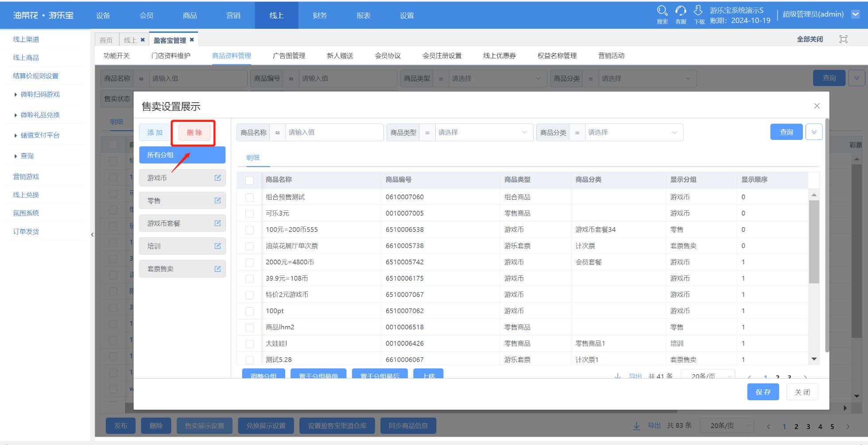Check the row 可乐3元
Viewport: 868px width, 445px height.
(249, 214)
